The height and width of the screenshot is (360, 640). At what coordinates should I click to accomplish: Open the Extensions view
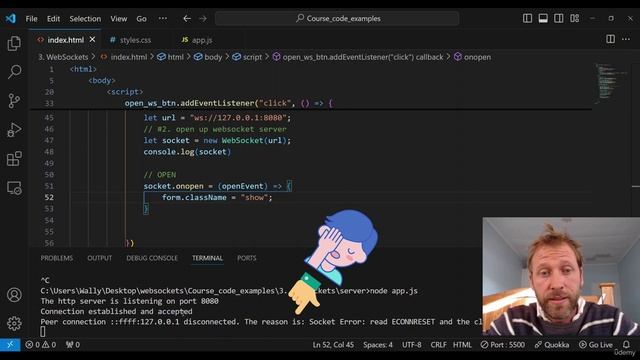click(14, 159)
